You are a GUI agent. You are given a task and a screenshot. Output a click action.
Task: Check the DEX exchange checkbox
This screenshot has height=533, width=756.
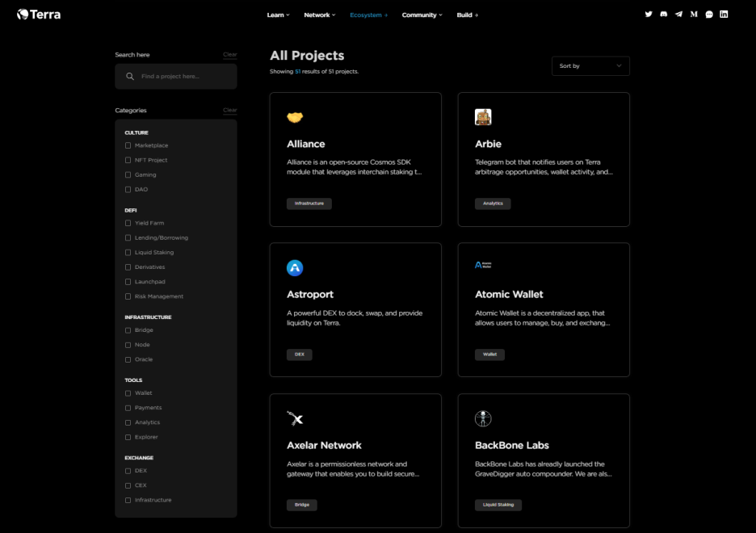click(x=128, y=471)
